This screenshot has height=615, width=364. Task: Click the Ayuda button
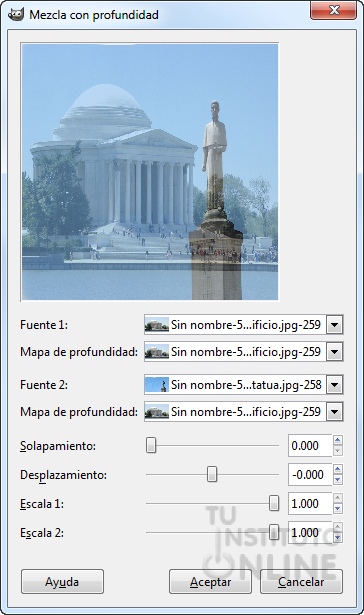[x=62, y=582]
